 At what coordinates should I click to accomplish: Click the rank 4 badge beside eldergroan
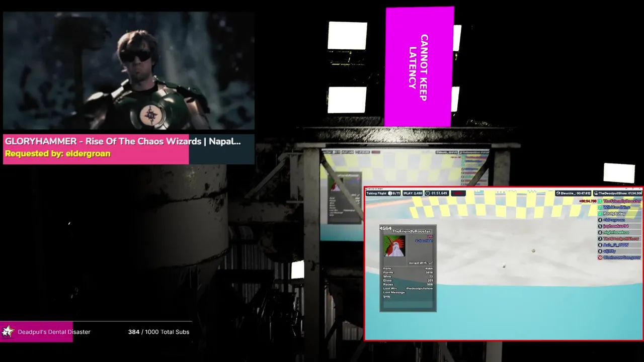(x=600, y=220)
